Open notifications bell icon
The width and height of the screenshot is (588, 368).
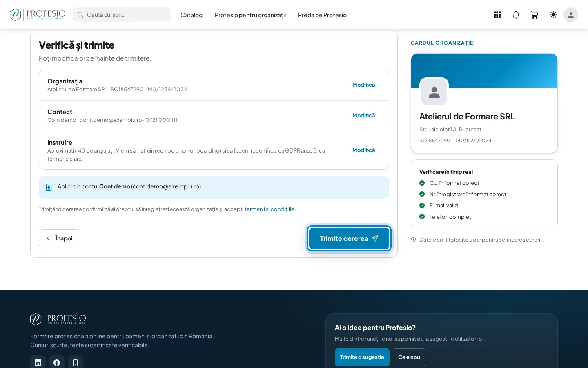click(x=516, y=15)
